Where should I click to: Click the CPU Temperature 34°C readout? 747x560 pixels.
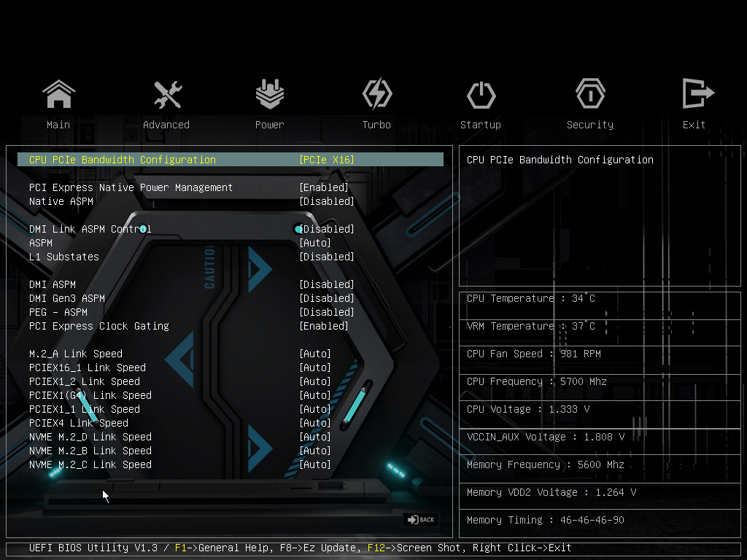(531, 298)
